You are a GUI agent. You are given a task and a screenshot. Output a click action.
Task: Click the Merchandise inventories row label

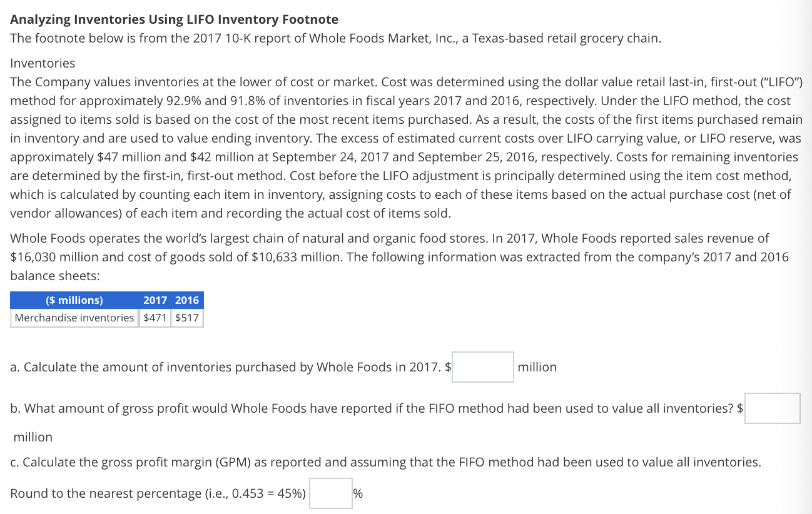click(74, 318)
